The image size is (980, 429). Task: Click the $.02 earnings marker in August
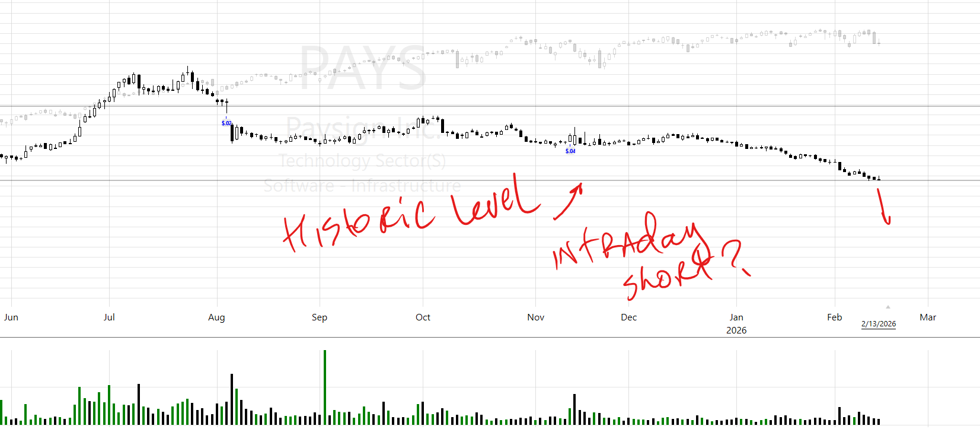226,123
